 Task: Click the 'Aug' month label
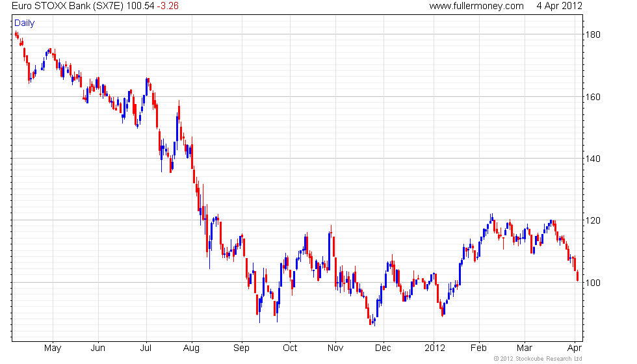(x=191, y=348)
